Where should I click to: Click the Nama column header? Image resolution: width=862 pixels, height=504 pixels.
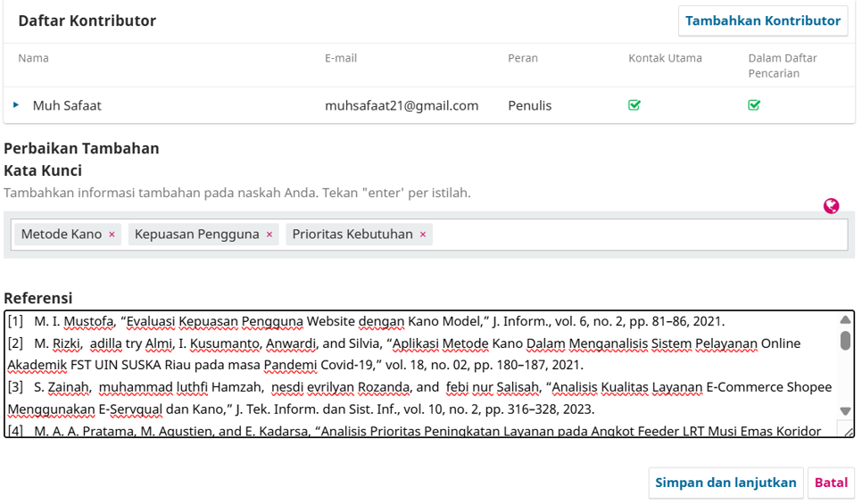[33, 58]
